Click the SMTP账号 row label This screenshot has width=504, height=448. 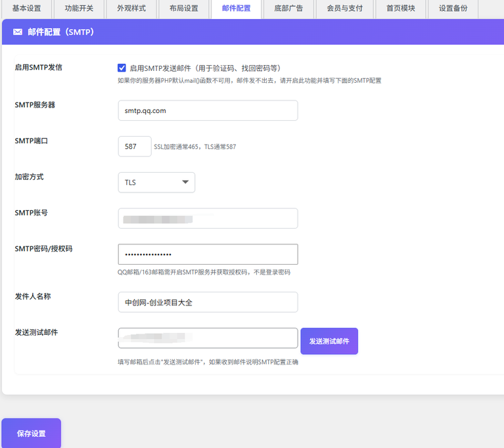[31, 213]
